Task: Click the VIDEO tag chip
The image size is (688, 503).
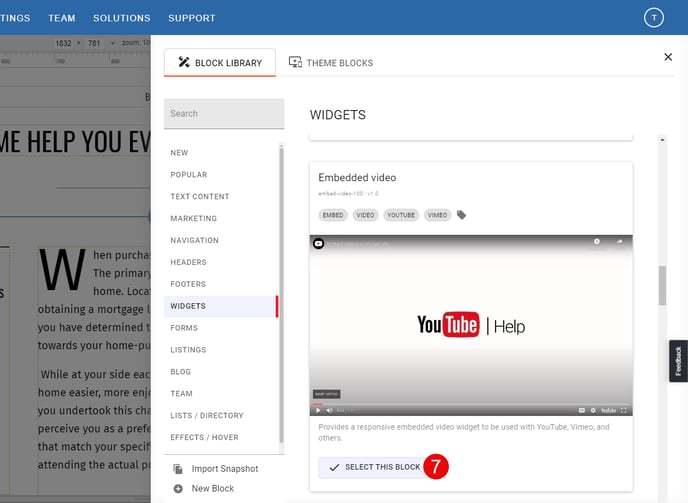Action: pyautogui.click(x=365, y=215)
